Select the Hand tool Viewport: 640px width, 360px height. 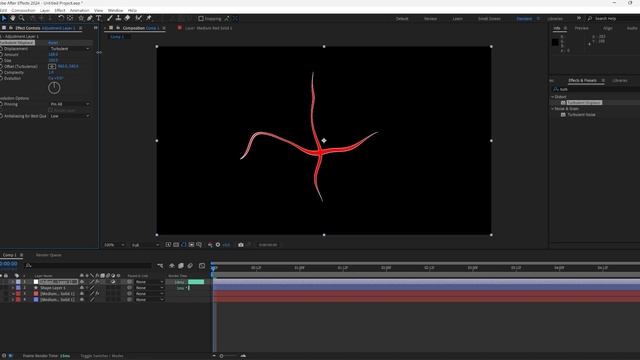click(13, 18)
